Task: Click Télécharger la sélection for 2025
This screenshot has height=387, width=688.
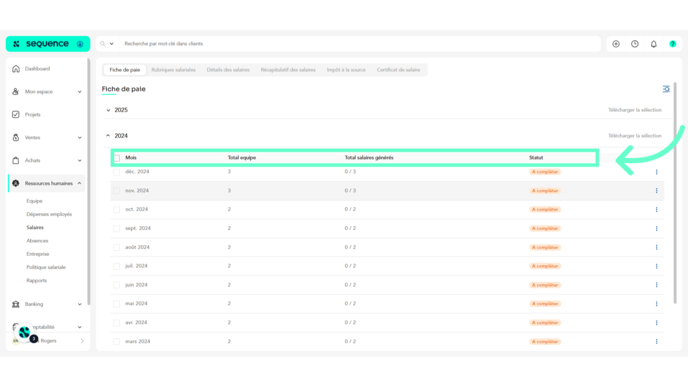Action: click(x=634, y=110)
